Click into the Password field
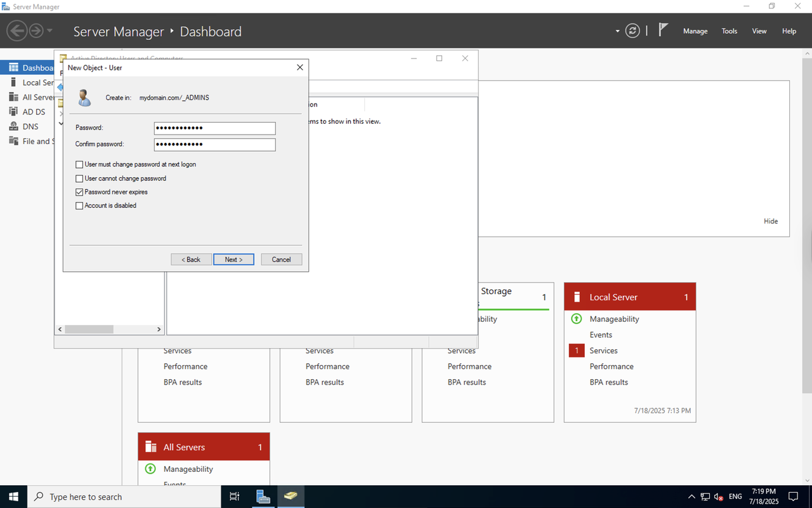The height and width of the screenshot is (508, 812). click(214, 128)
